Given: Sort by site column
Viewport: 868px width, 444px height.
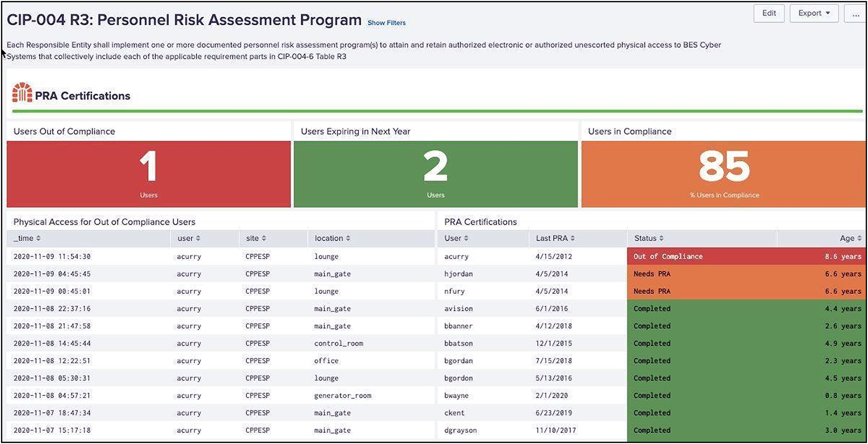Looking at the screenshot, I should [256, 238].
